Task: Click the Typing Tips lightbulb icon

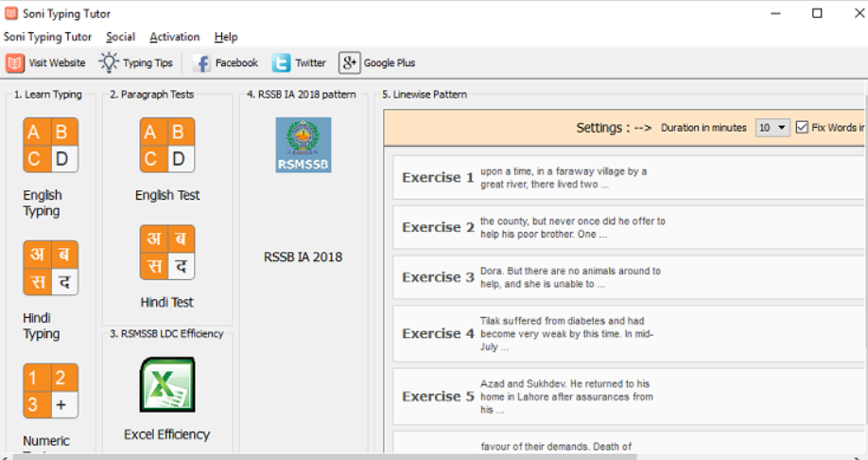Action: 109,62
